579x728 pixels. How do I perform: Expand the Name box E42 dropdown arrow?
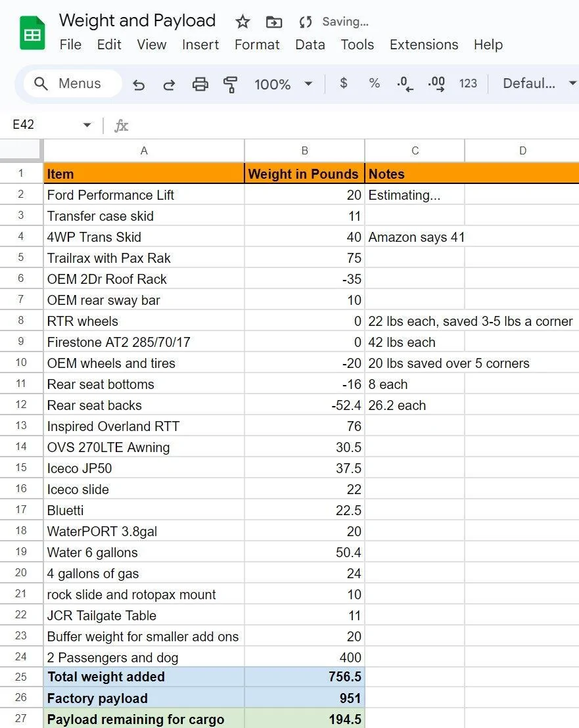[x=87, y=125]
